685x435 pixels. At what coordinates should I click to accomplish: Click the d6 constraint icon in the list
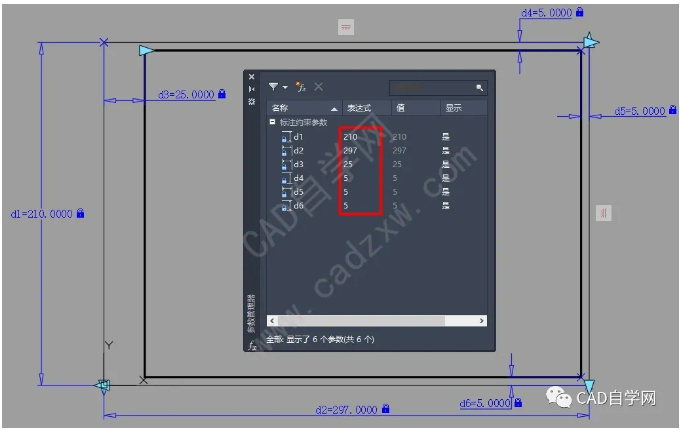point(287,206)
